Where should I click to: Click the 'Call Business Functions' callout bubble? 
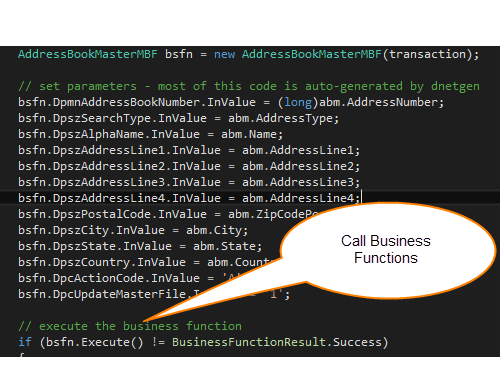click(x=386, y=249)
